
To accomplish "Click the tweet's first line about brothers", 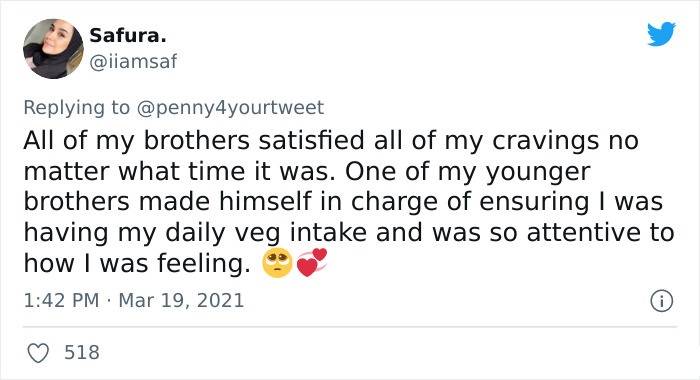I will (x=331, y=141).
